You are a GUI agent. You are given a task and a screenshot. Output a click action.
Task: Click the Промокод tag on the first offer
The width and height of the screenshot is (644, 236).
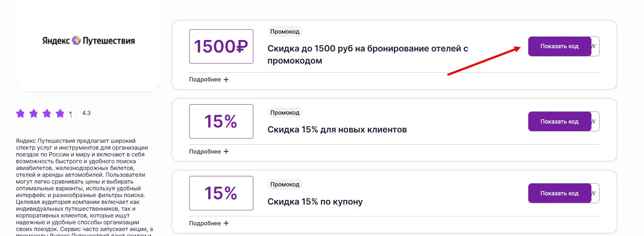tap(285, 32)
